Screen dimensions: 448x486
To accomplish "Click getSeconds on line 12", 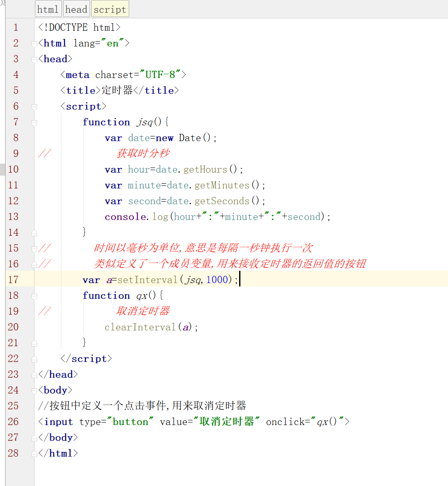I will point(222,201).
